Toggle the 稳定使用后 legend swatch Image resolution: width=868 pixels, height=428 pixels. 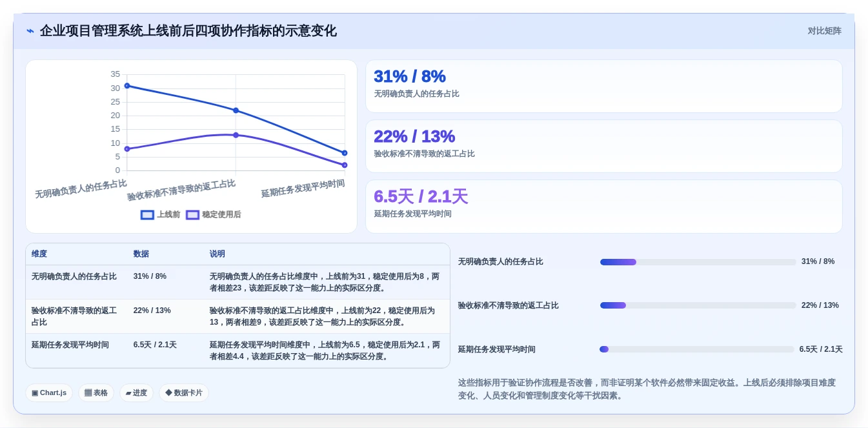pos(192,215)
